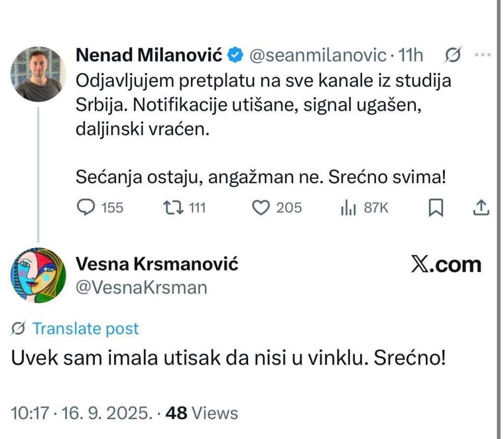Select the X.com logo
Image resolution: width=504 pixels, height=439 pixels.
(x=446, y=264)
